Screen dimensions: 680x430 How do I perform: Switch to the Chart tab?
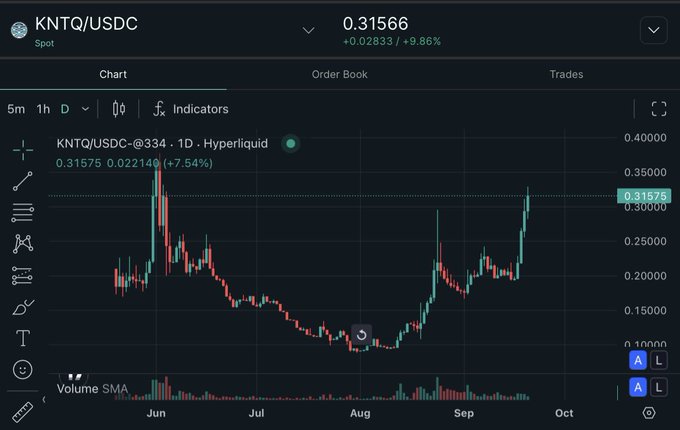(x=113, y=74)
